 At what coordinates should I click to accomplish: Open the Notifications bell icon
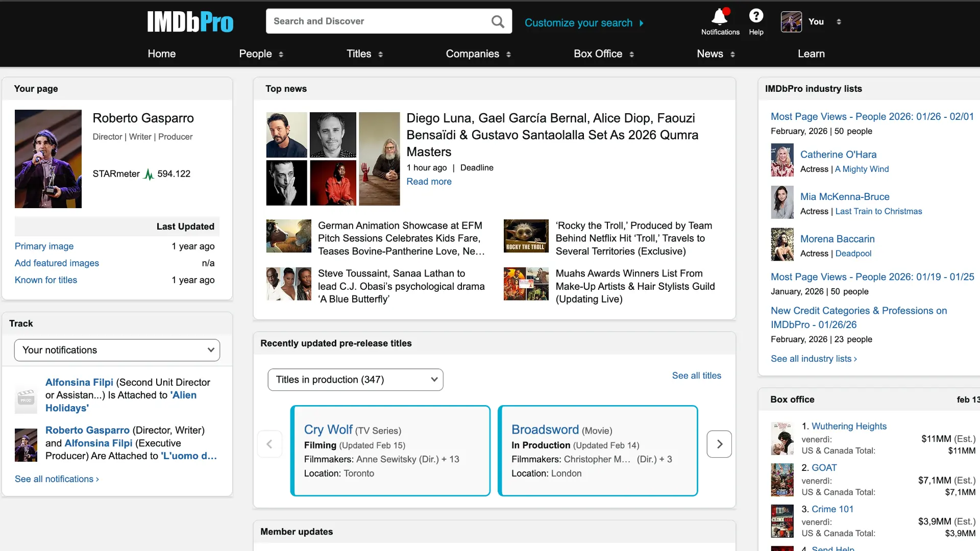pyautogui.click(x=720, y=17)
